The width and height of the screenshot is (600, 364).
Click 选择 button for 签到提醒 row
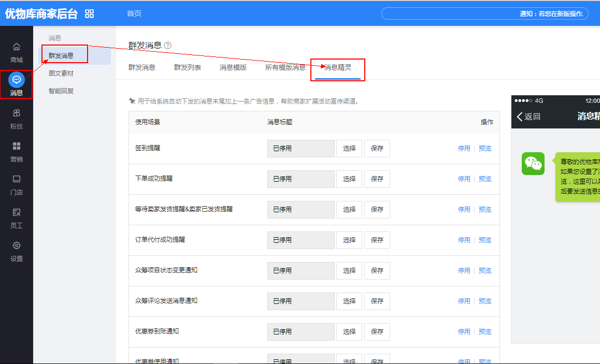[x=349, y=149]
